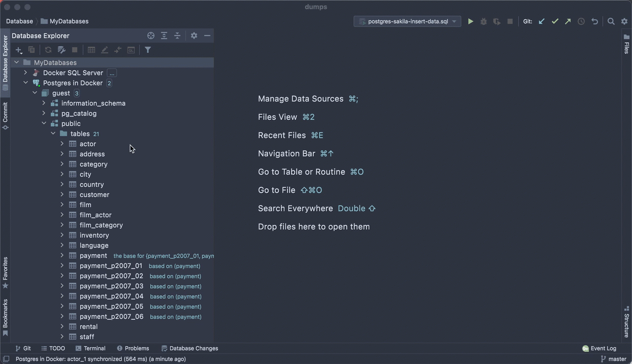
Task: Run the postgres-sakila-insert-data.sql configuration
Action: point(470,21)
